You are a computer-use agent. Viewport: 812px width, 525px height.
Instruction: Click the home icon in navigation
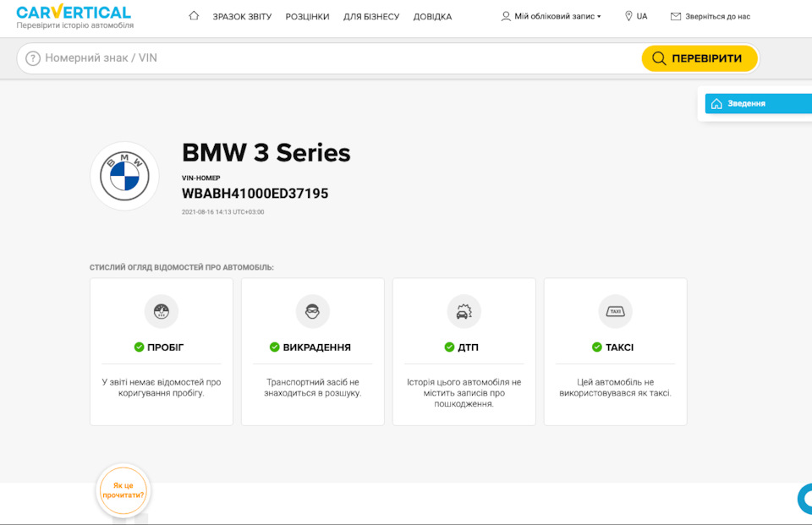click(x=194, y=15)
